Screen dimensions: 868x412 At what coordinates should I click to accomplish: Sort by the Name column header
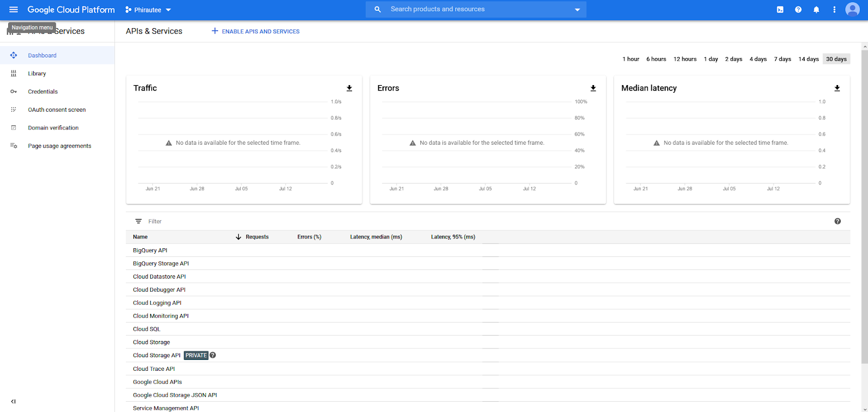(140, 237)
